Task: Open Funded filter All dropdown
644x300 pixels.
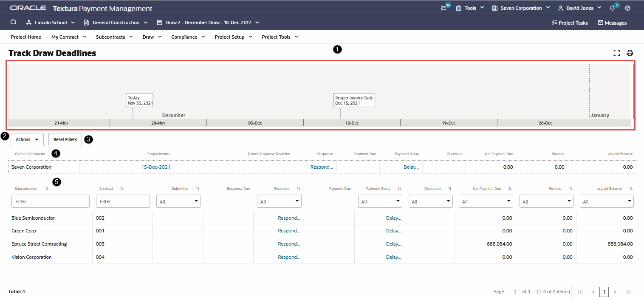Action: tap(546, 201)
